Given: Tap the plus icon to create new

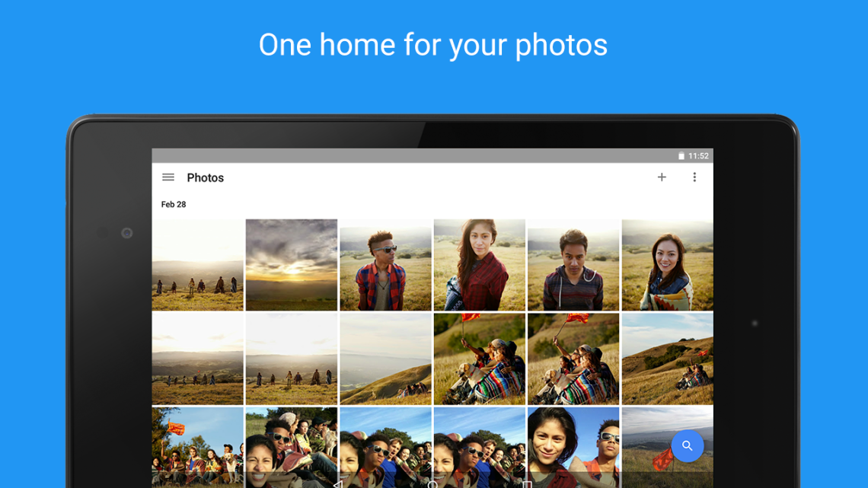Looking at the screenshot, I should 662,177.
